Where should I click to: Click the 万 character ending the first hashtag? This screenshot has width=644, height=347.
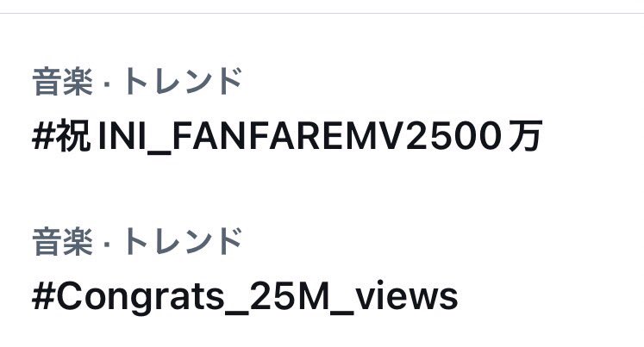point(525,136)
